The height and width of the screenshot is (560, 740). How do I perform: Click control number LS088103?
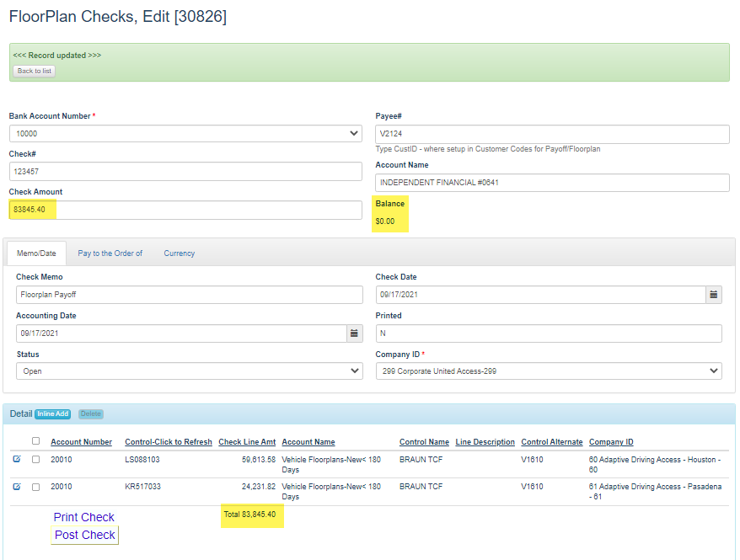142,460
